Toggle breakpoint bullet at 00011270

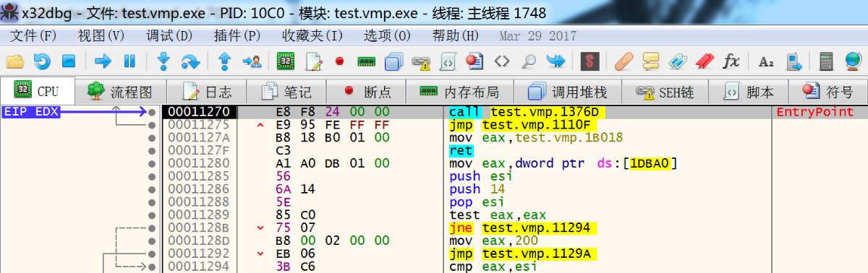pos(151,113)
